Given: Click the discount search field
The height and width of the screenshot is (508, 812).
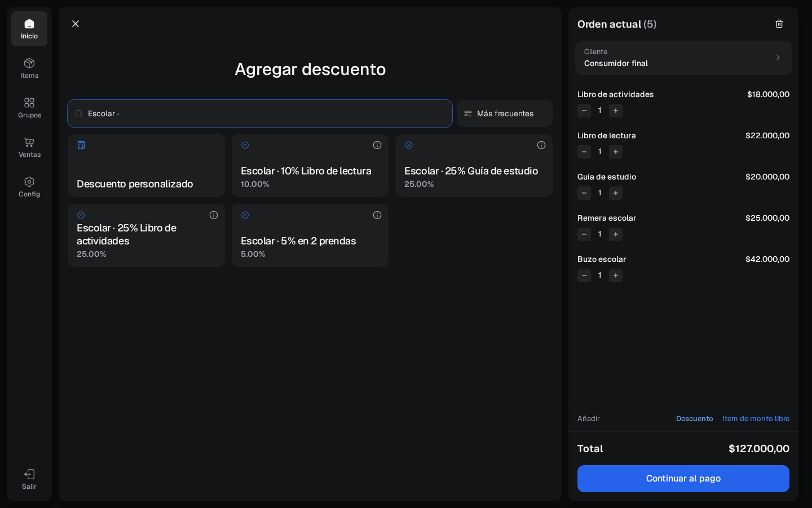Looking at the screenshot, I should [x=260, y=113].
